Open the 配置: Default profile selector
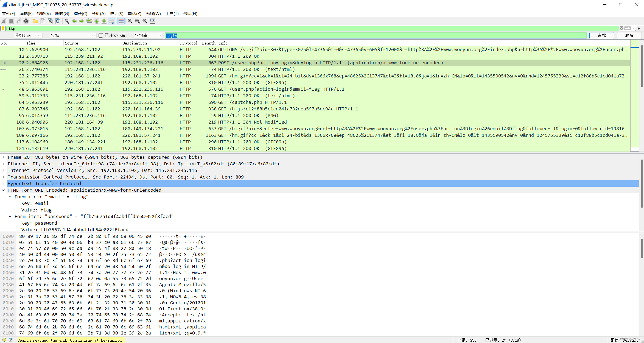Screen dimensions: 644x343 (x=624, y=340)
